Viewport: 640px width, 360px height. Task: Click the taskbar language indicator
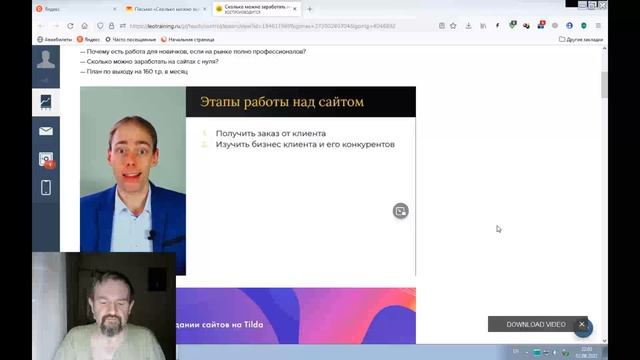click(516, 351)
